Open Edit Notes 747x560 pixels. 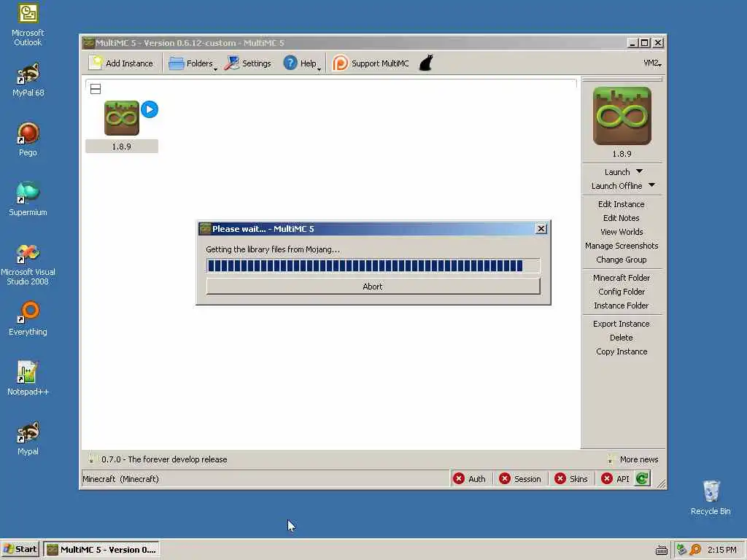[x=622, y=218]
